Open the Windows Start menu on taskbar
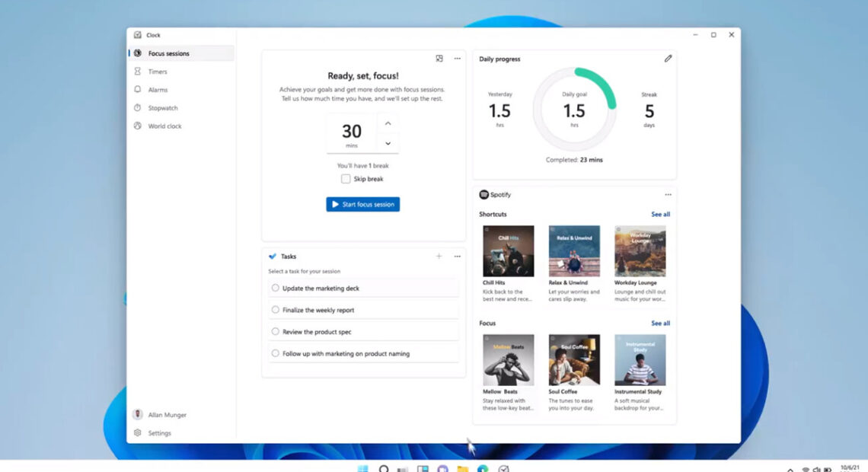Screen dimensions: 868x472 coord(362,469)
